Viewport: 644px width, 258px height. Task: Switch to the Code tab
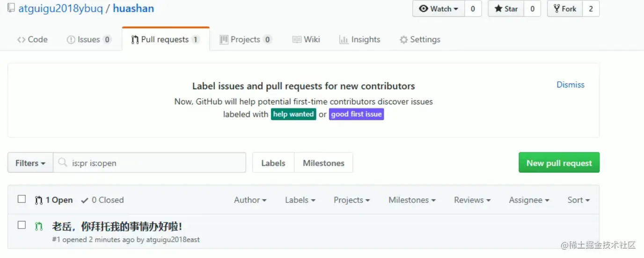click(x=32, y=40)
